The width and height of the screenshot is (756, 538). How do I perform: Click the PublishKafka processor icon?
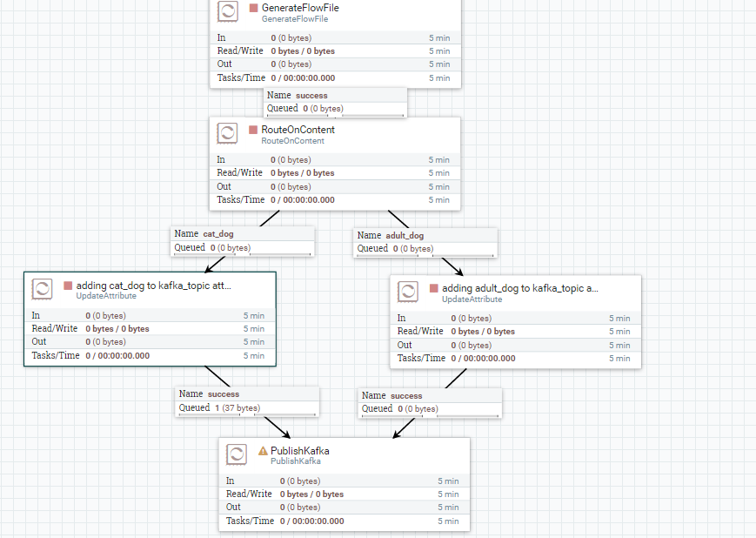pos(236,454)
